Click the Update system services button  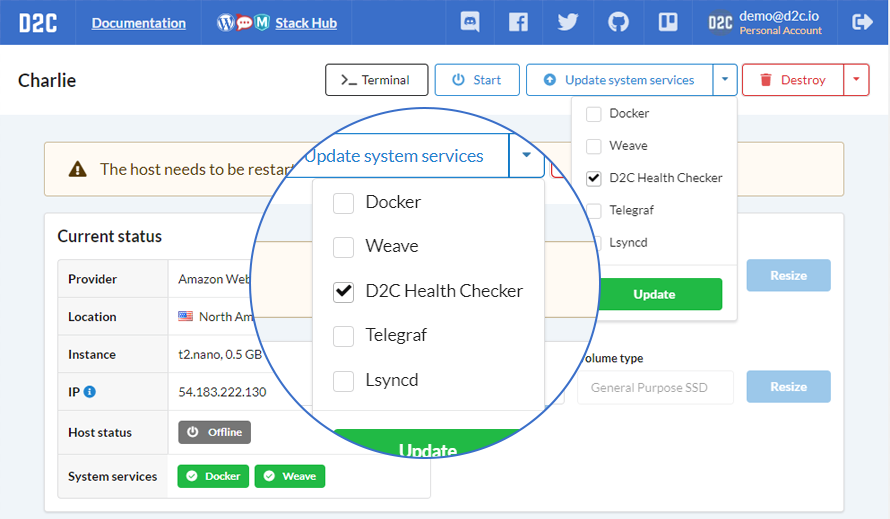coord(619,80)
